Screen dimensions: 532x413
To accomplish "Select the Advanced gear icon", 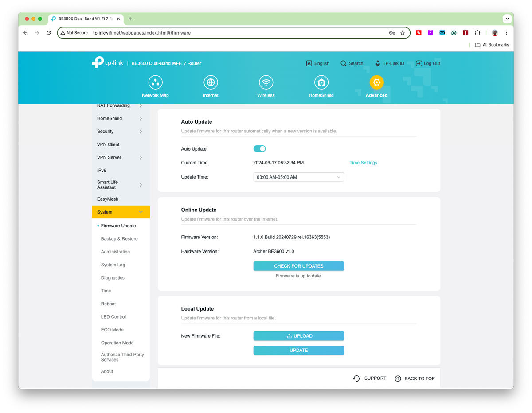I will 376,82.
